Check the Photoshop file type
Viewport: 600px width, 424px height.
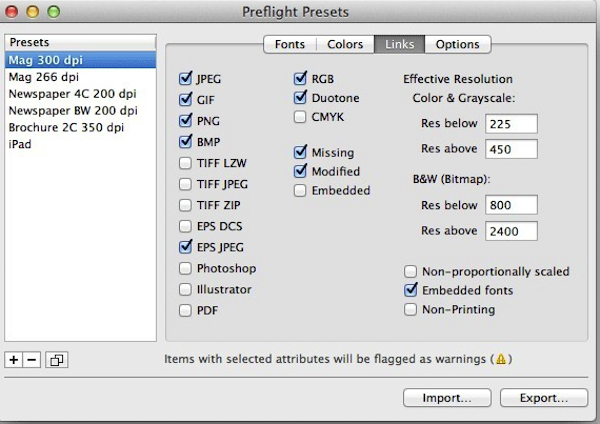(x=185, y=268)
